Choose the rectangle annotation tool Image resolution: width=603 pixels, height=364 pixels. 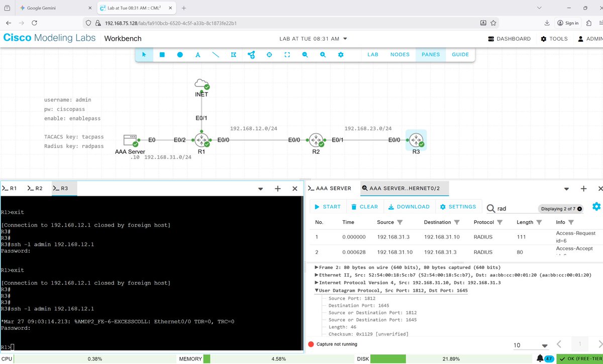tap(162, 55)
